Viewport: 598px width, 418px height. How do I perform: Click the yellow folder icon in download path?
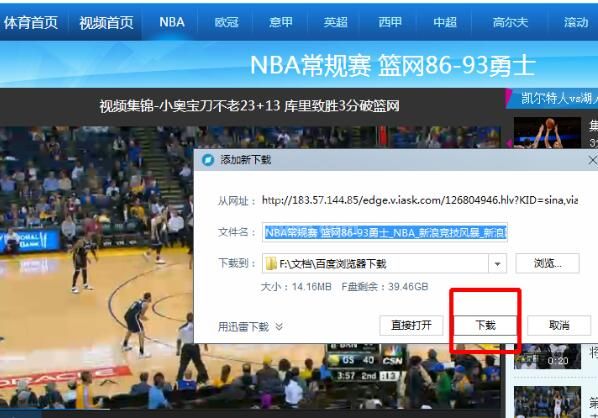(x=271, y=264)
